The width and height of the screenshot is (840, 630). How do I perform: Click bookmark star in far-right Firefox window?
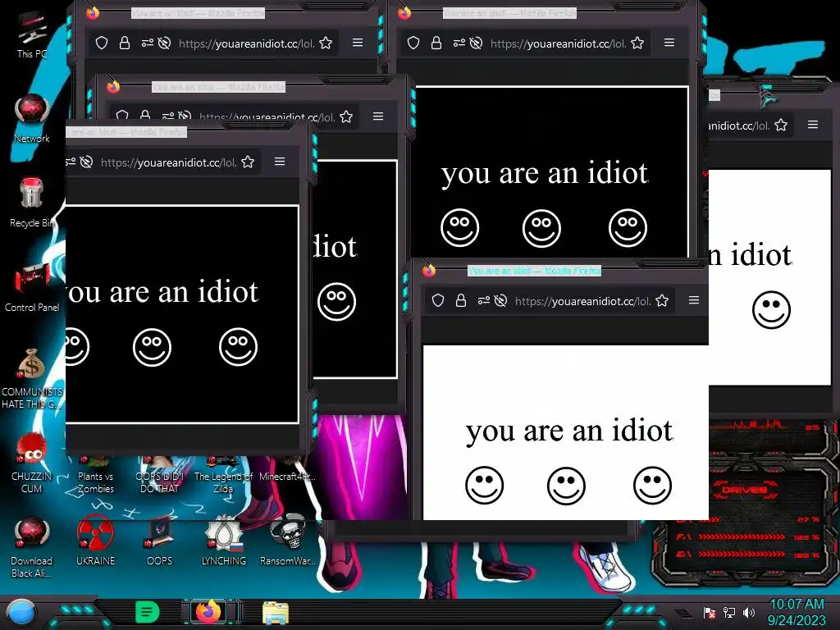coord(781,125)
